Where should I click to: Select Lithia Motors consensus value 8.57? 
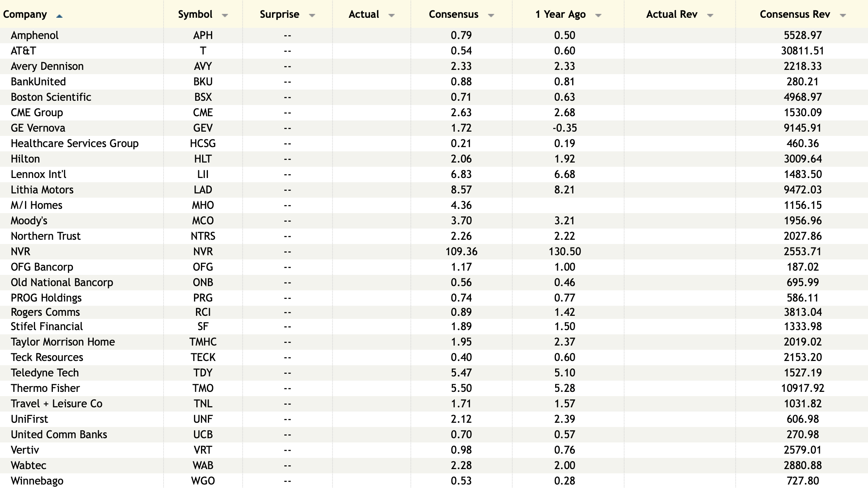(461, 190)
